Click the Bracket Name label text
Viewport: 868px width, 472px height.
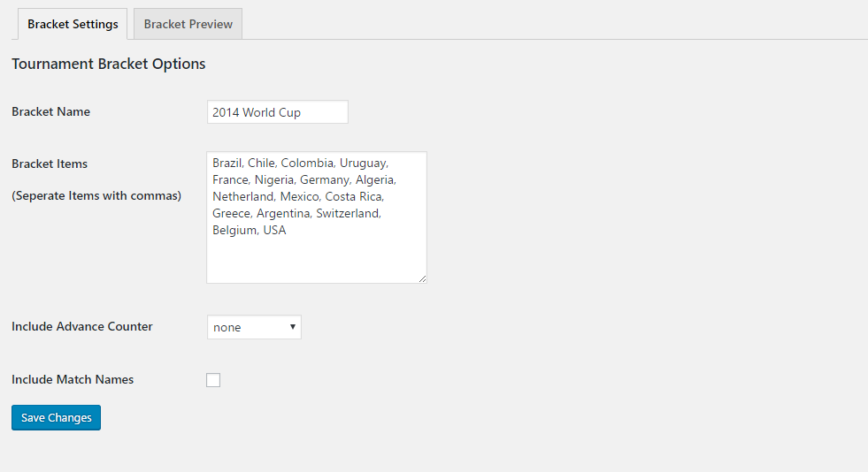51,111
